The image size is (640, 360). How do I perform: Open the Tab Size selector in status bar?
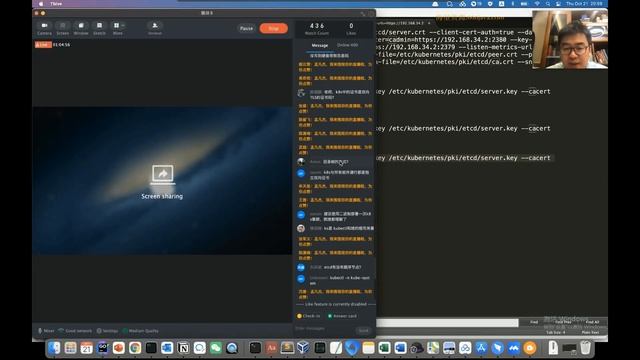click(556, 332)
